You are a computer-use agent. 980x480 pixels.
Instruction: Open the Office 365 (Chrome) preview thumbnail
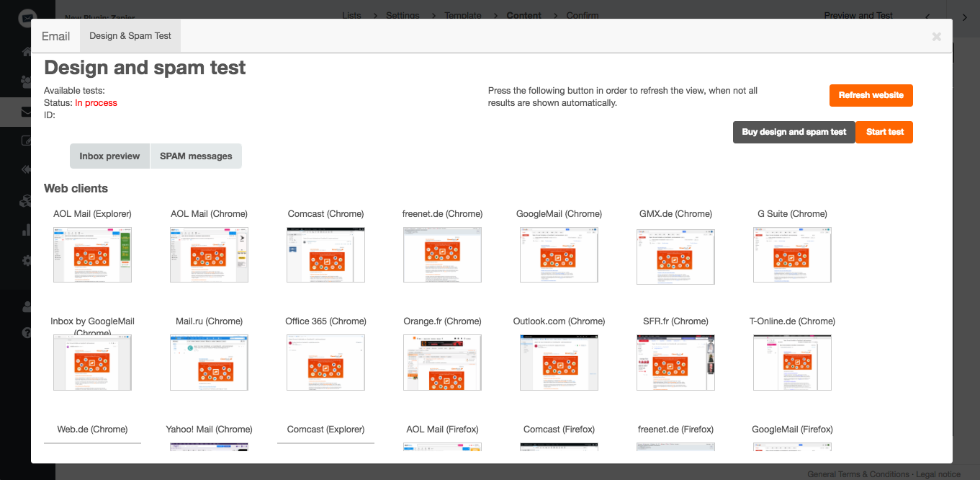(x=325, y=363)
